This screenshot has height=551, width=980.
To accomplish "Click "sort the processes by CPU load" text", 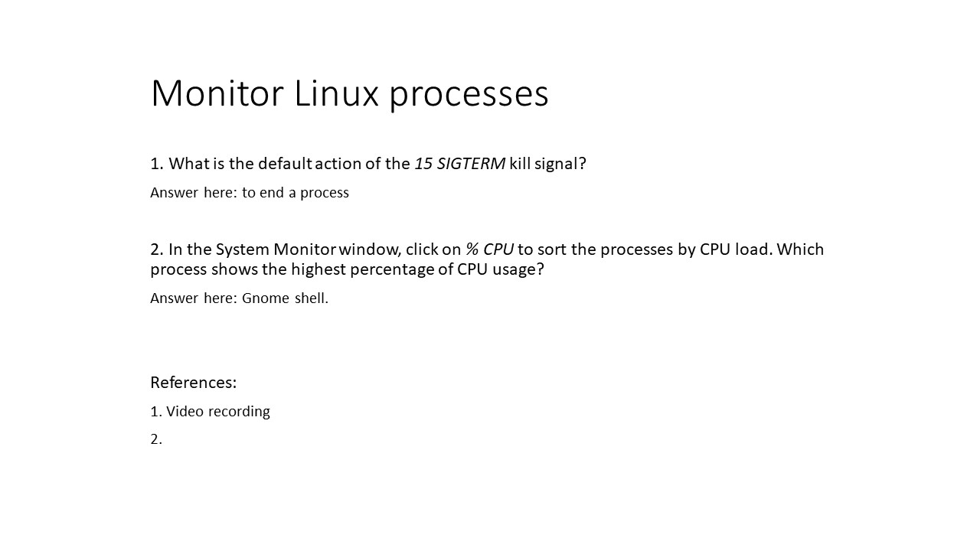I will [652, 249].
